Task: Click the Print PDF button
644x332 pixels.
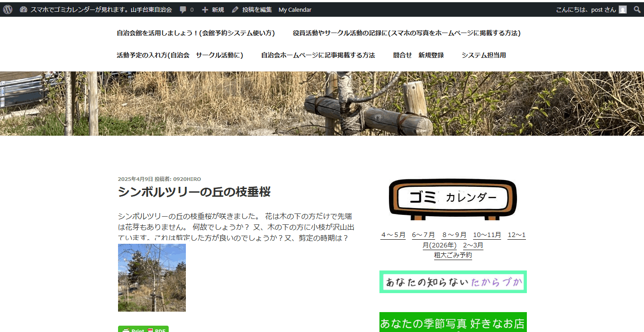Action: coord(143,329)
